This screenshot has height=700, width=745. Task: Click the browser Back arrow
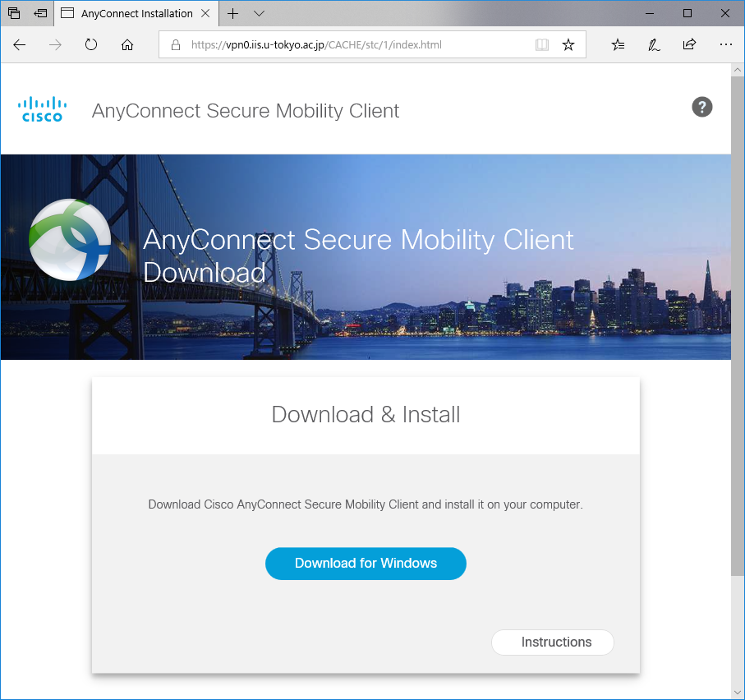point(20,44)
